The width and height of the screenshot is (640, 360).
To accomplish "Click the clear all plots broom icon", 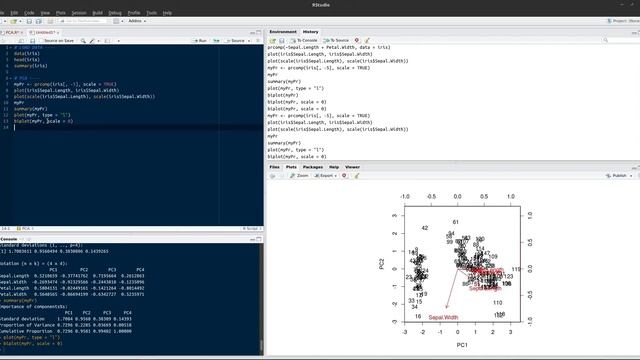I will (x=357, y=176).
